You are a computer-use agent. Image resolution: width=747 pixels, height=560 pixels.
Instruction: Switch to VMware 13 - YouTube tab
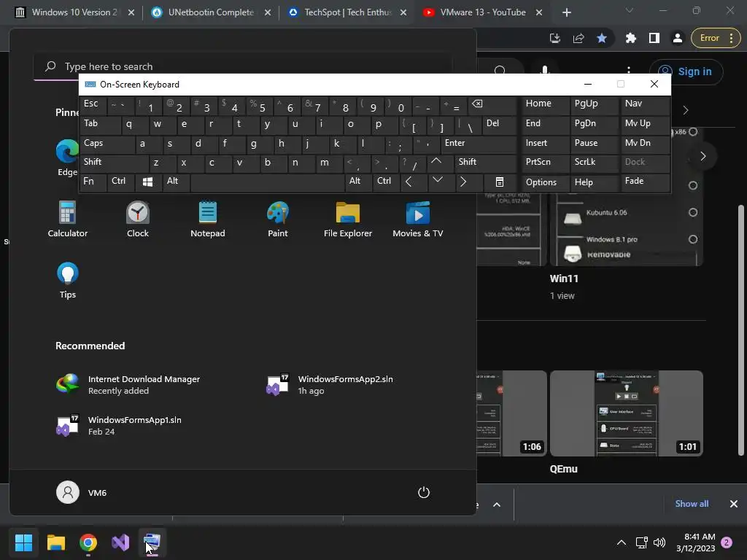point(484,12)
